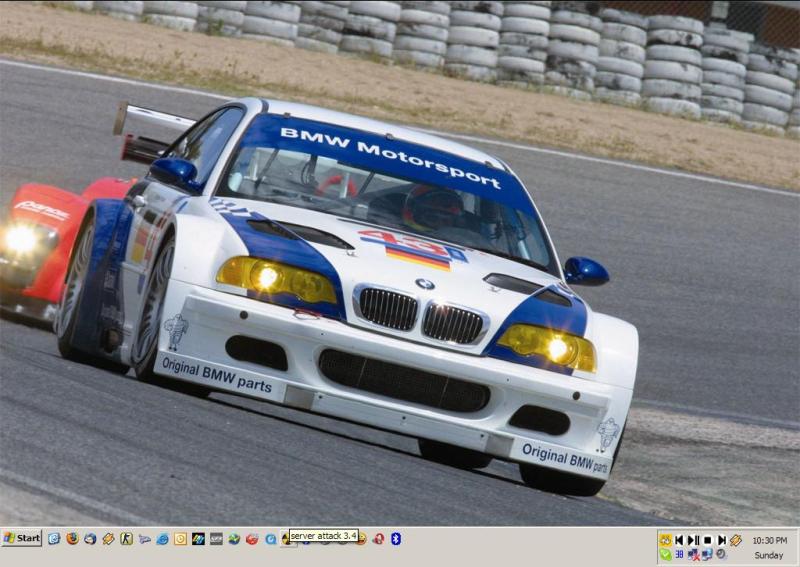Click the gray keyboard-style quick launch icon
800x567 pixels.
[x=216, y=538]
